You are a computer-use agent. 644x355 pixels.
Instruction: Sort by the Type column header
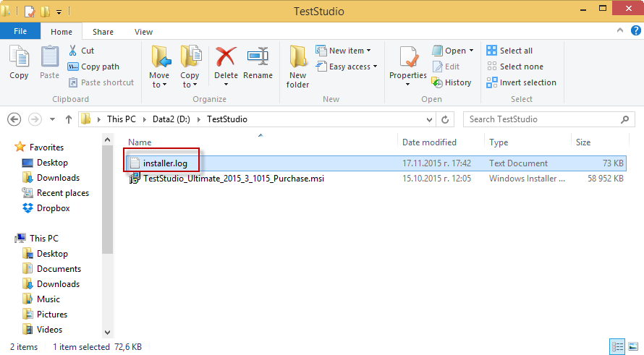click(x=499, y=142)
